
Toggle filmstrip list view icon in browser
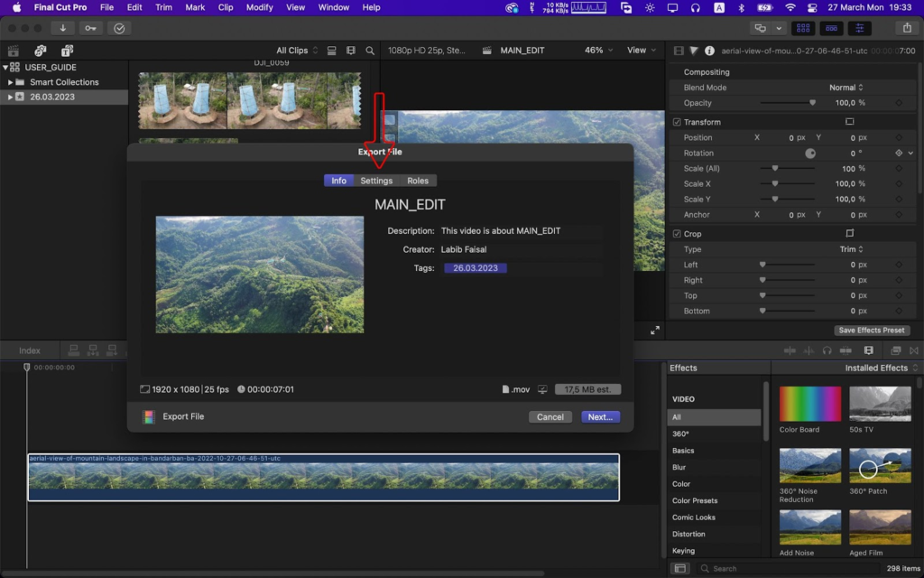[332, 51]
